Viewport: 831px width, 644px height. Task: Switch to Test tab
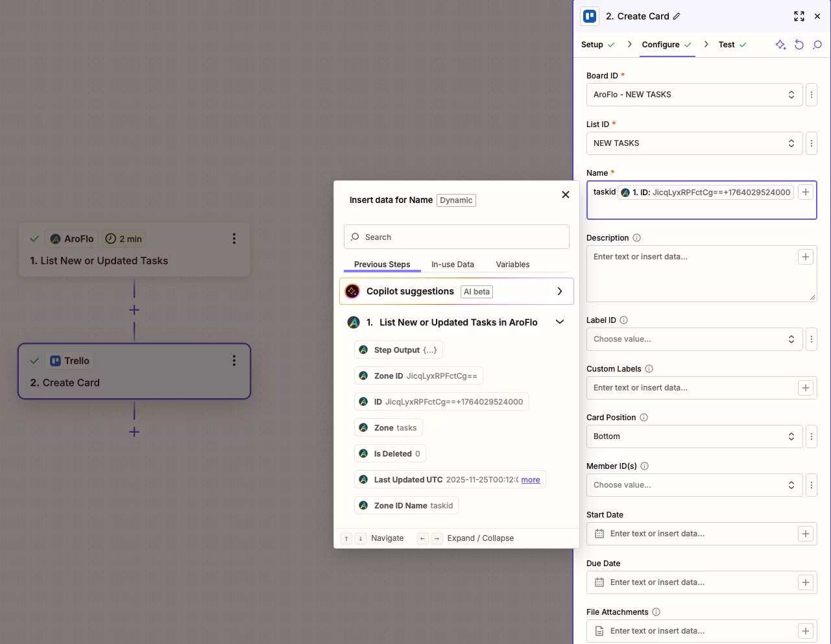(x=732, y=45)
